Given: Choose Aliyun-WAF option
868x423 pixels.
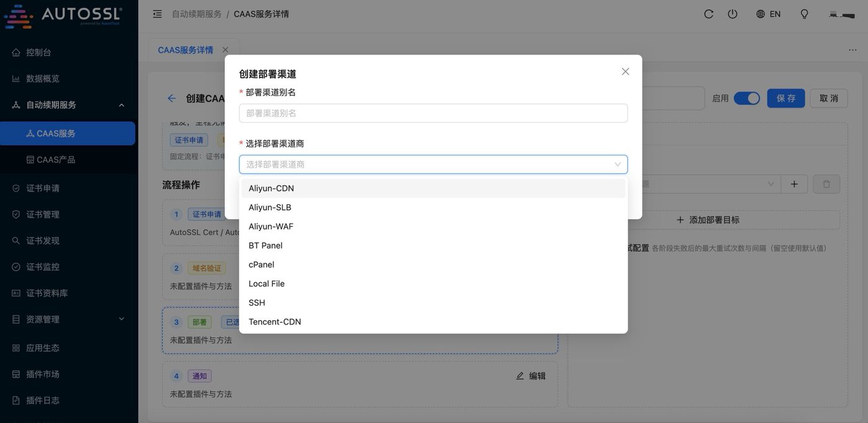Looking at the screenshot, I should 433,227.
